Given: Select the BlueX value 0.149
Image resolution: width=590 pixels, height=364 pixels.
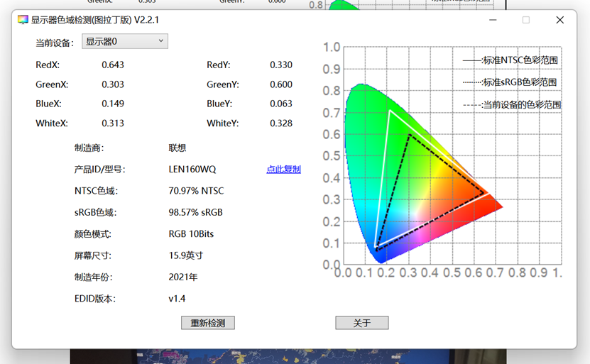Looking at the screenshot, I should [x=113, y=104].
